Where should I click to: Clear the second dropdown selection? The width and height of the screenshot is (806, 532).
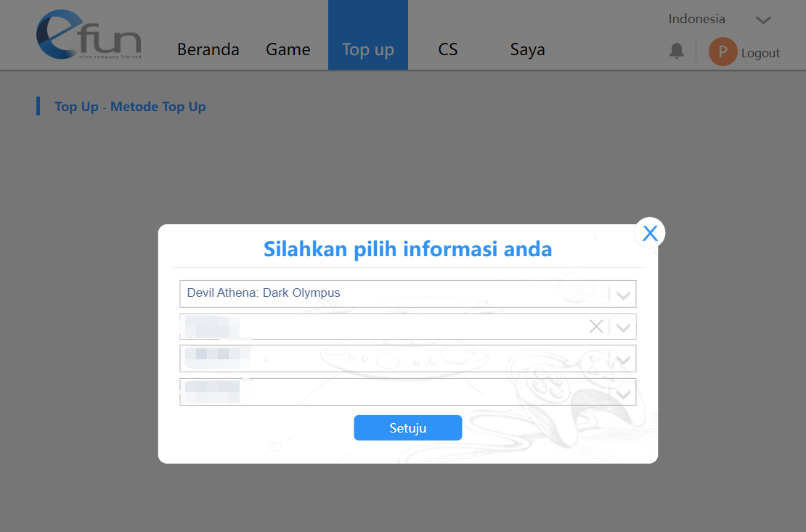coord(595,327)
